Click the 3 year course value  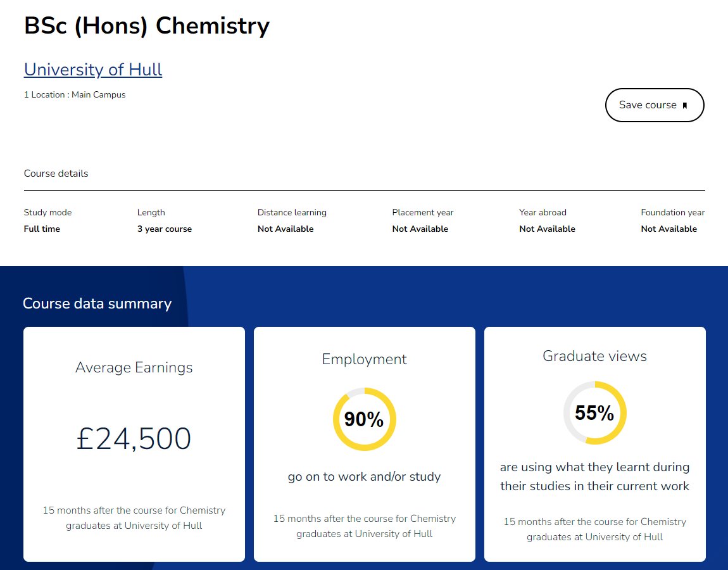(x=165, y=229)
